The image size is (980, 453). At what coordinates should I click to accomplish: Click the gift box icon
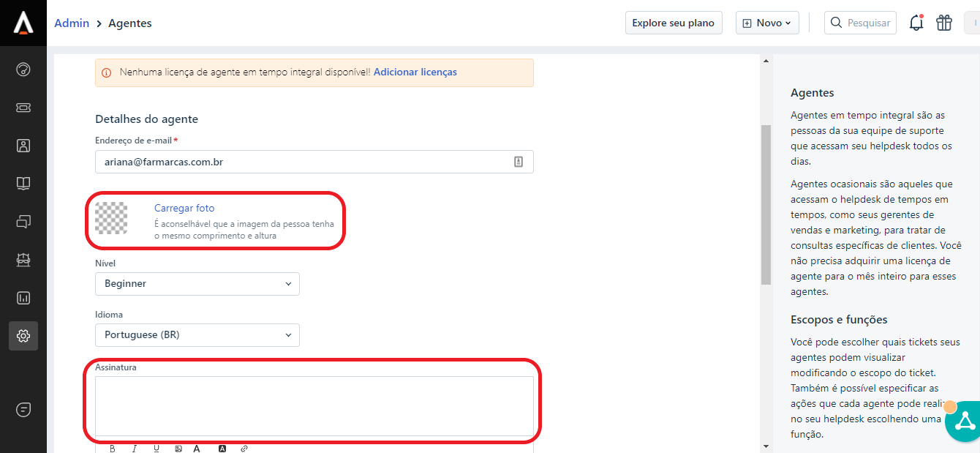coord(944,23)
